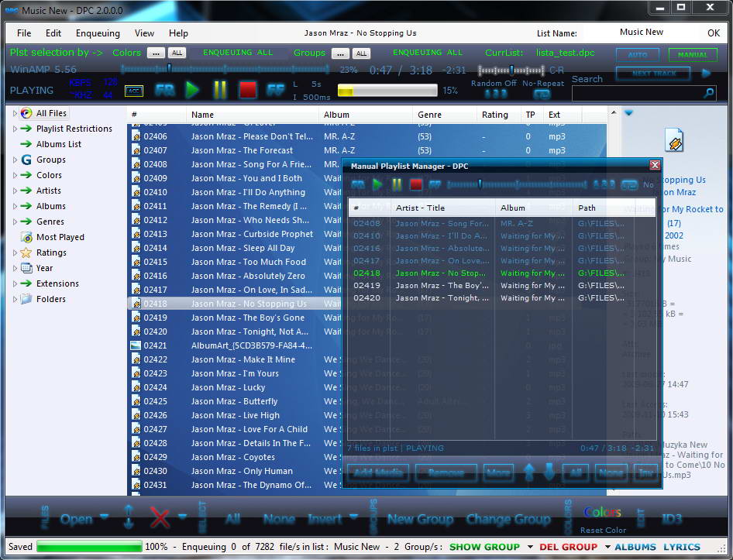The image size is (733, 560).
Task: Click the yellow volume bar at 15%
Action: 387,91
